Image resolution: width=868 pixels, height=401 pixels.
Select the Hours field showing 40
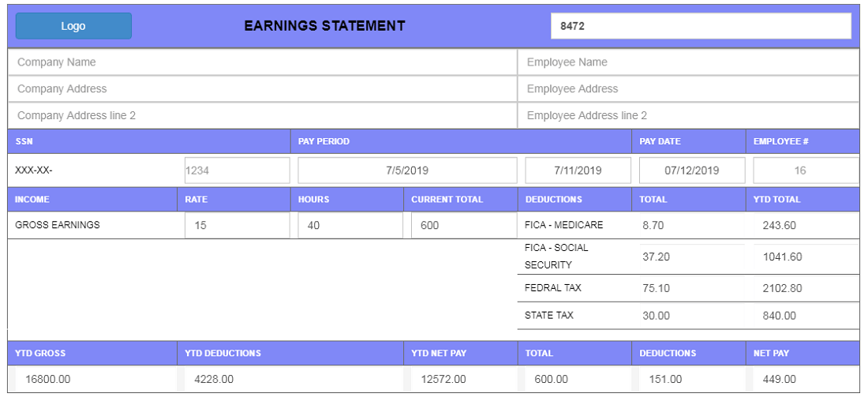tap(350, 225)
